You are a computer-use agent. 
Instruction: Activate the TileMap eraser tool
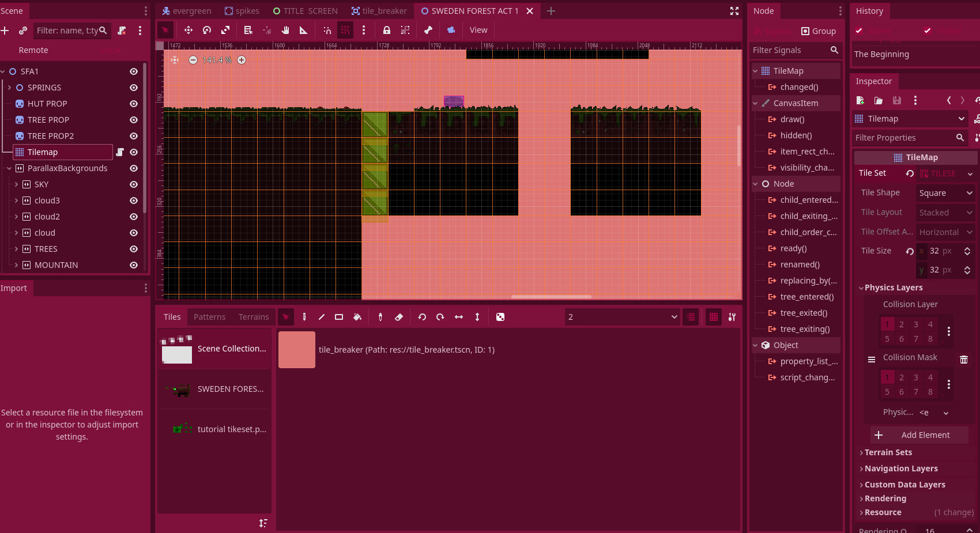[x=399, y=317]
